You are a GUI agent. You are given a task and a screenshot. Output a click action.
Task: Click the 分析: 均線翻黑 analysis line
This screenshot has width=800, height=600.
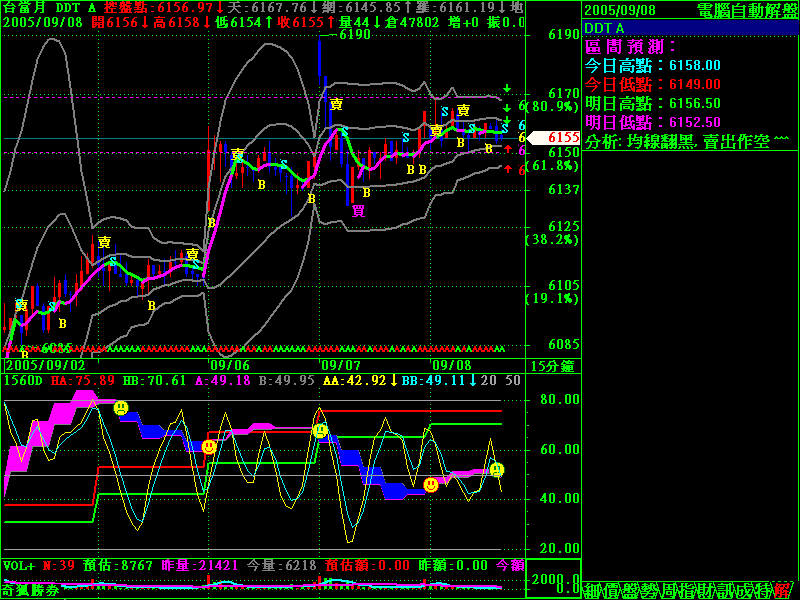(x=687, y=141)
